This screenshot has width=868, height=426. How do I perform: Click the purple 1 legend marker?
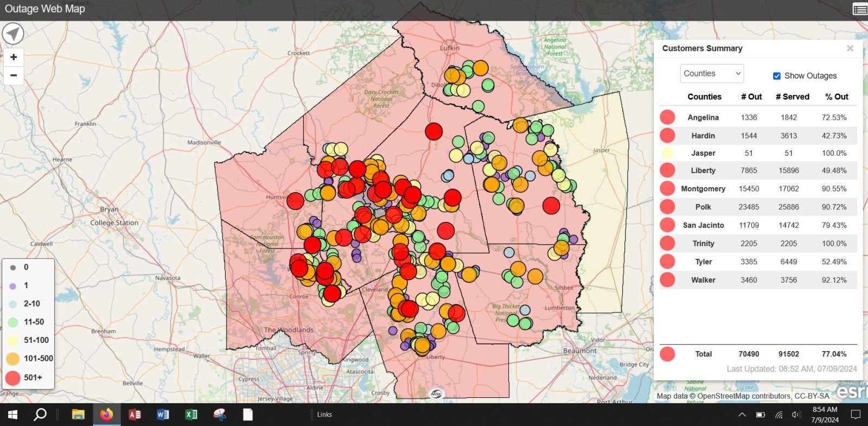tap(13, 286)
